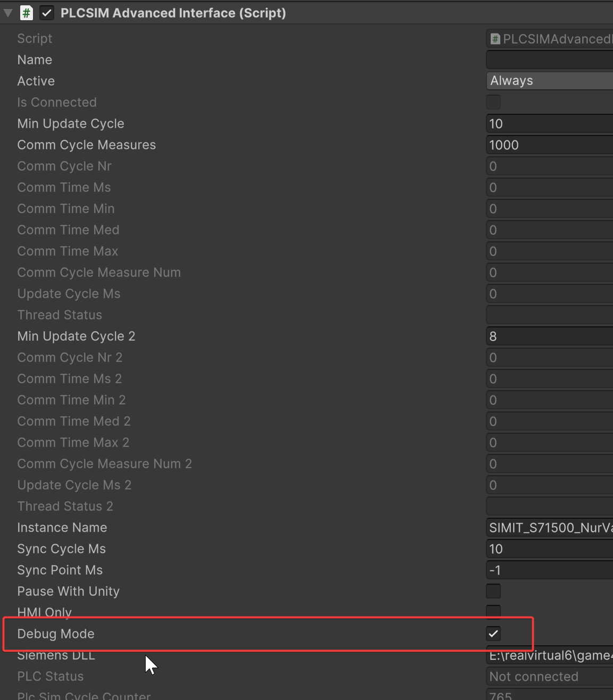Select the Sync Cycle Ms field

[549, 549]
